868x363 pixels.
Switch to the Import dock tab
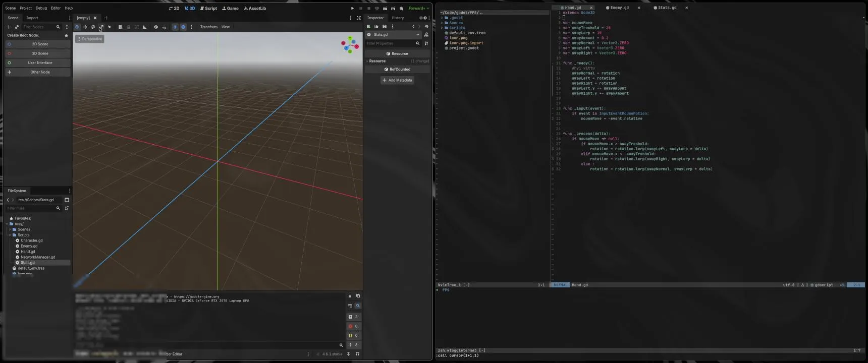click(32, 18)
